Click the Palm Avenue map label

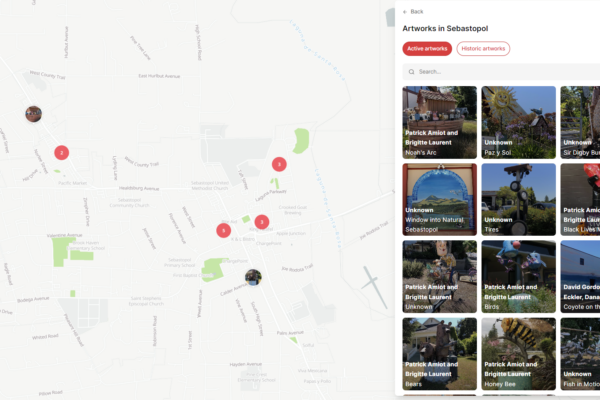click(290, 333)
